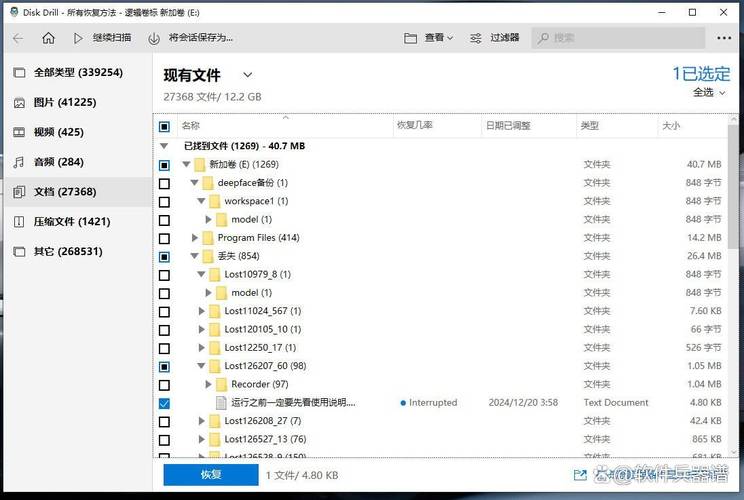
Task: Check the Lost11024_567 checkbox
Action: [164, 312]
